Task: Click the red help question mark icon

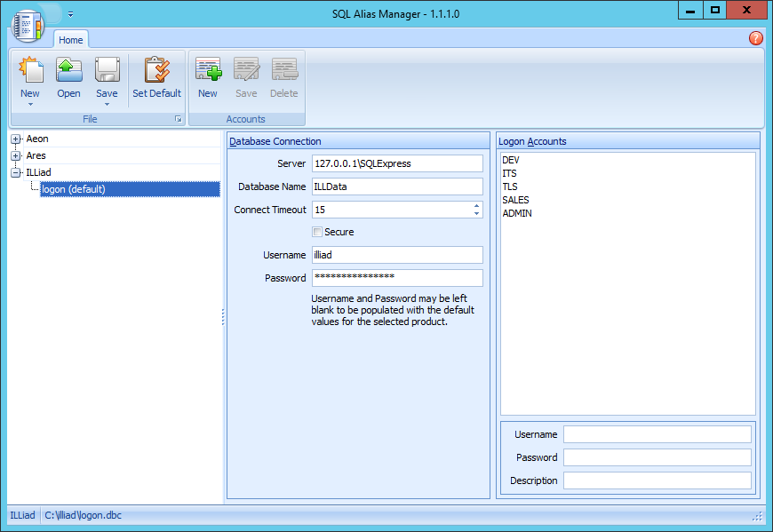Action: click(x=755, y=38)
